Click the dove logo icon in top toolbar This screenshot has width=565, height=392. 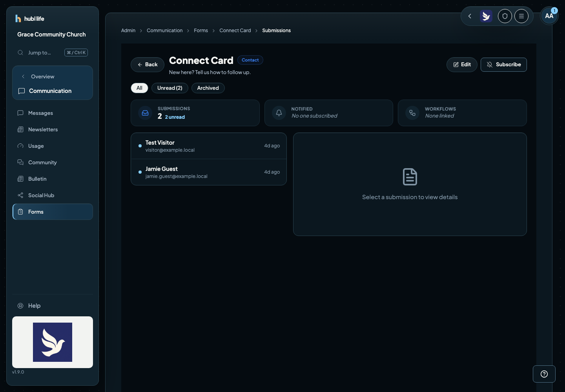[x=486, y=16]
